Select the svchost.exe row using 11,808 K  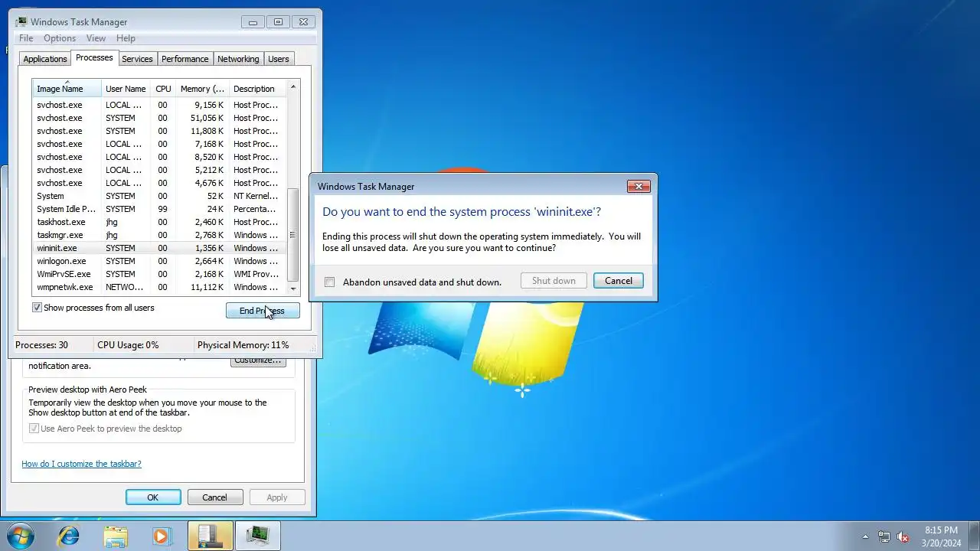159,131
